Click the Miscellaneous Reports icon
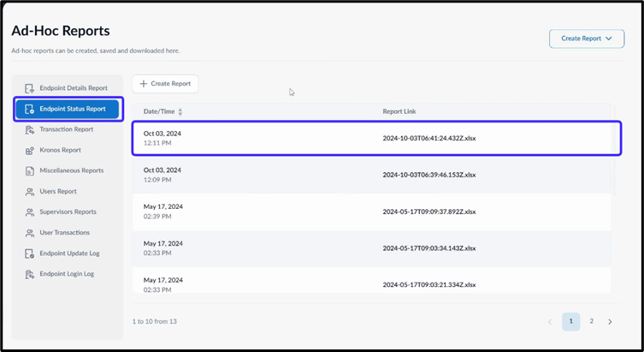644x352 pixels. (29, 171)
